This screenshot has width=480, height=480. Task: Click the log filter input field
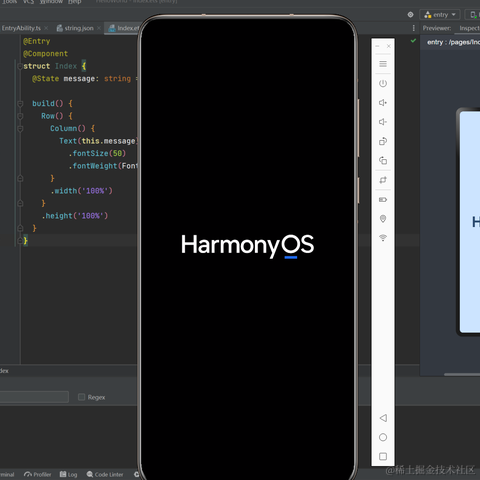point(34,397)
